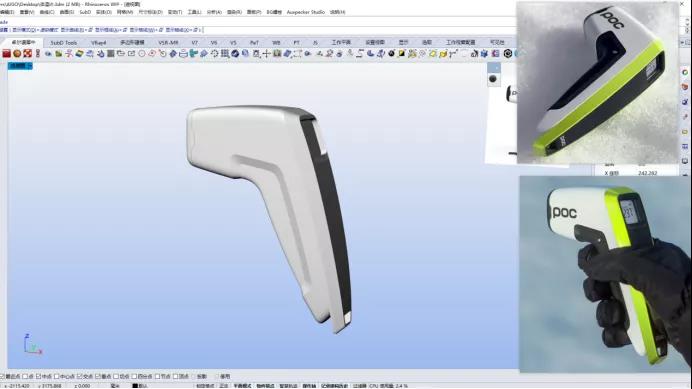Click the snow POC scanner reference image
This screenshot has height=389, width=692.
point(598,83)
